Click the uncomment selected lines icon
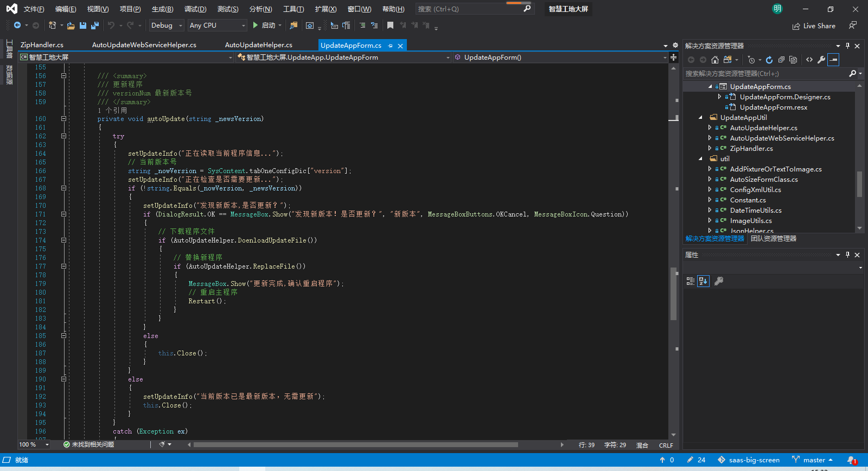 (x=374, y=26)
